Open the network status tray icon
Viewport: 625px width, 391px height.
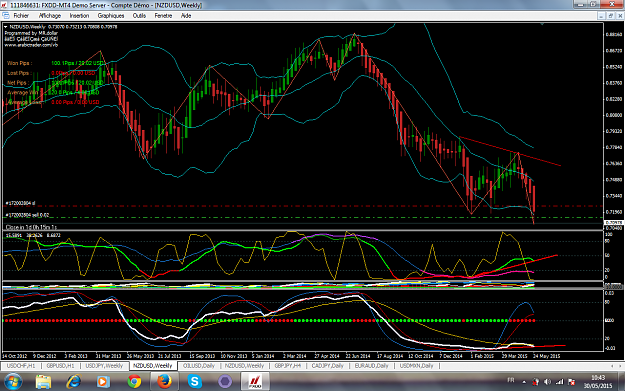coord(560,382)
